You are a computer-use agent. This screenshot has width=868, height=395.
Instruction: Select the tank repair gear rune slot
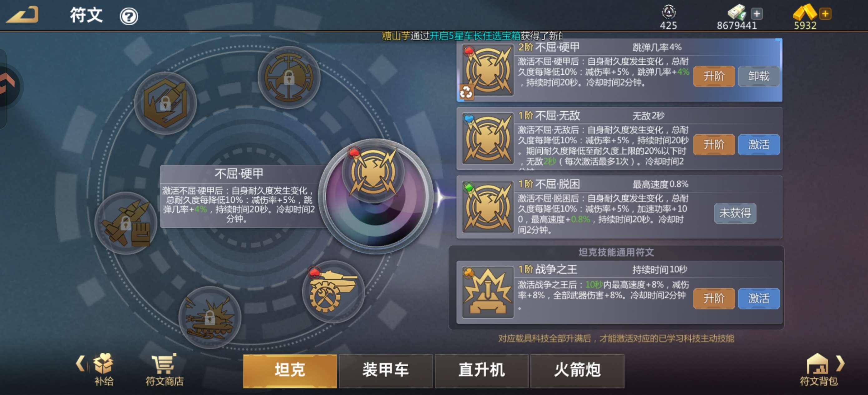[333, 291]
